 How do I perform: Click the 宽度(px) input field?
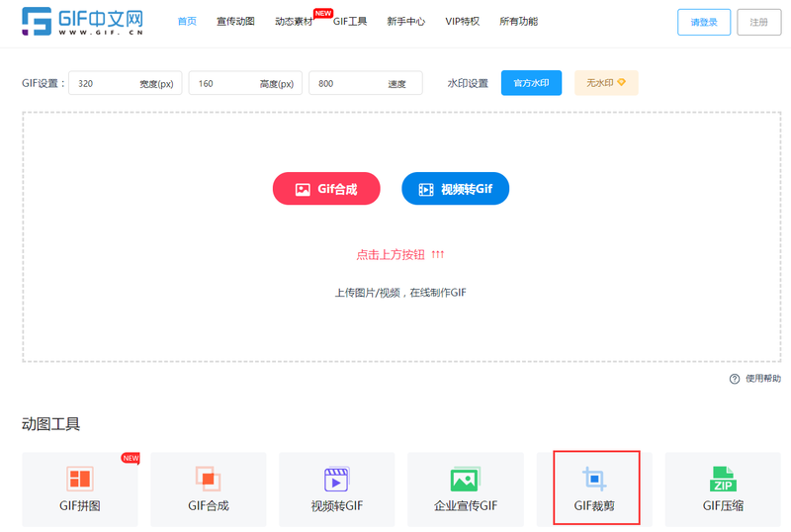(126, 83)
